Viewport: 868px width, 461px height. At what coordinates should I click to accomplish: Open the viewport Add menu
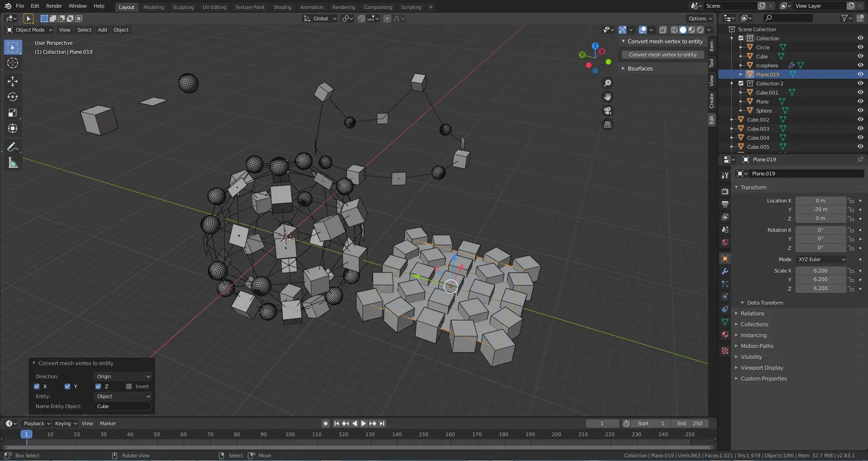103,30
